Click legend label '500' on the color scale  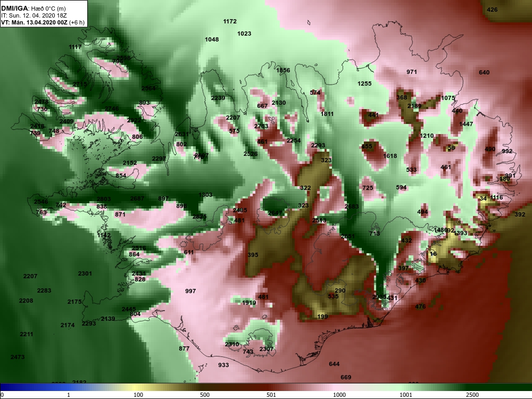[x=205, y=395]
